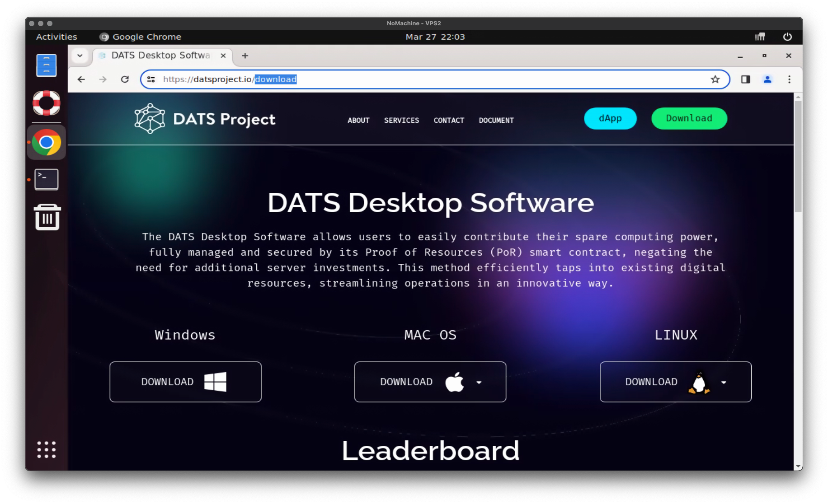Click the Google Chrome dock icon
Screen dimensions: 828x504
[x=47, y=142]
